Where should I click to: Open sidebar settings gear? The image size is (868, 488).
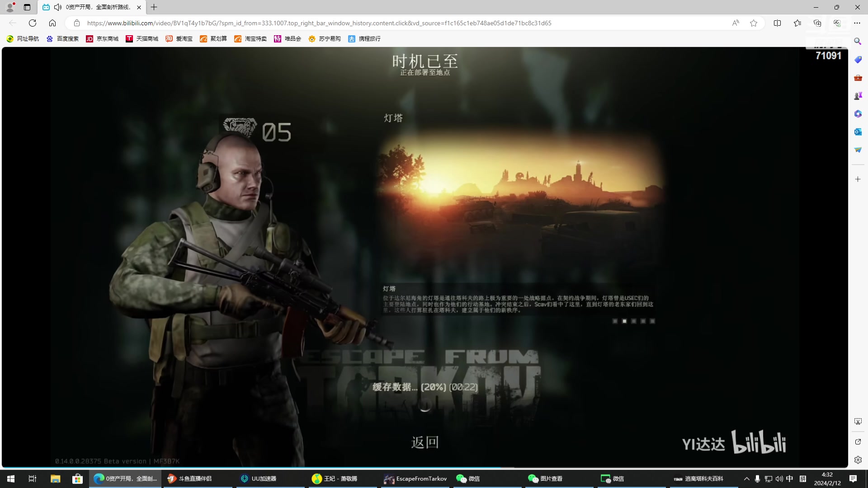858,460
